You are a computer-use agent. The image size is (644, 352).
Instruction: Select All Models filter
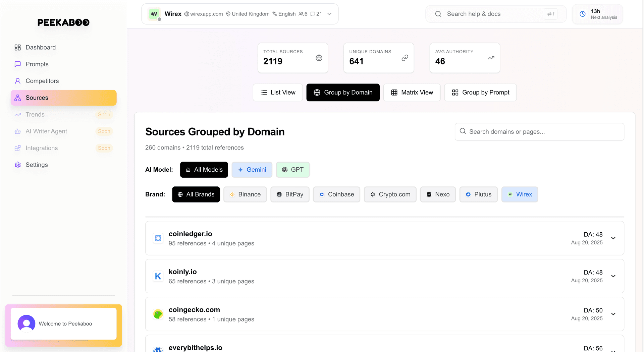[x=204, y=170]
